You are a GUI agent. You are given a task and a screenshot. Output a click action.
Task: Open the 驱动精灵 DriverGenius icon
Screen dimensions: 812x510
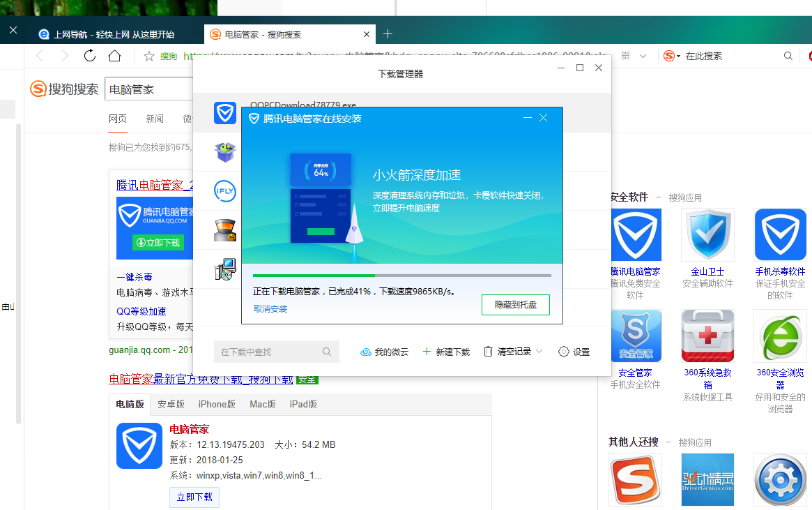click(707, 479)
